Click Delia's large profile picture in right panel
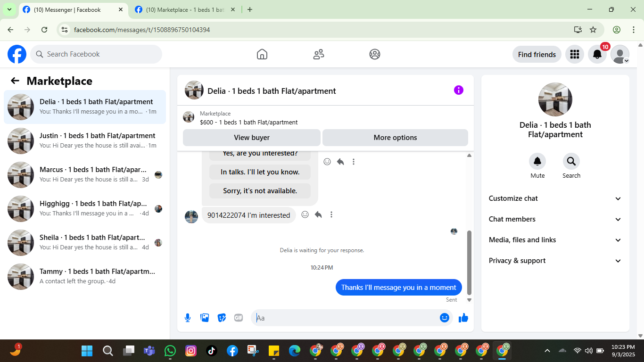This screenshot has width=644, height=362. point(555,99)
